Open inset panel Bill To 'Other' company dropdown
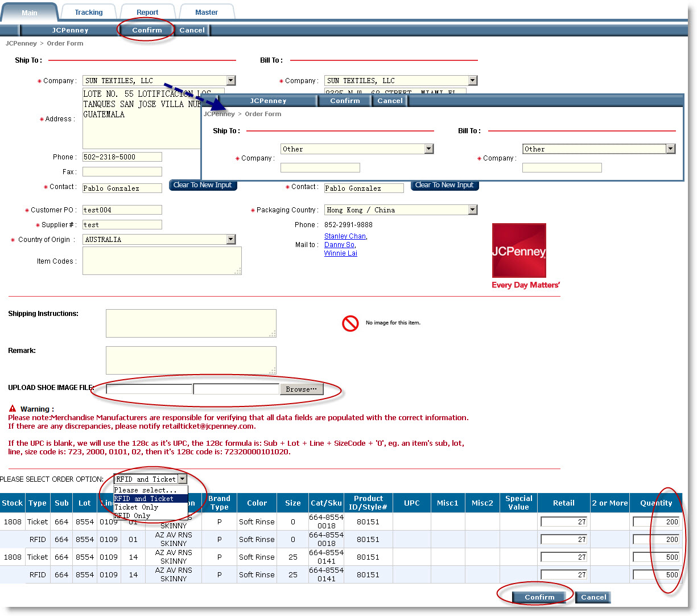Viewport: 697px width, 616px height. click(x=599, y=149)
